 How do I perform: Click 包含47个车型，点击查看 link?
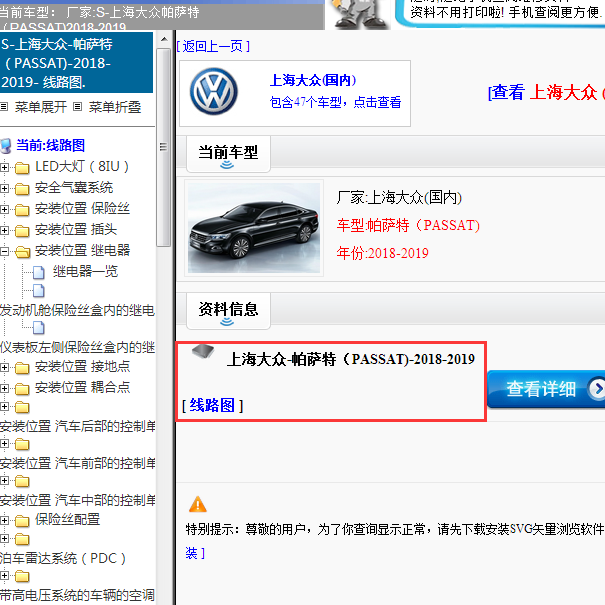pyautogui.click(x=335, y=102)
